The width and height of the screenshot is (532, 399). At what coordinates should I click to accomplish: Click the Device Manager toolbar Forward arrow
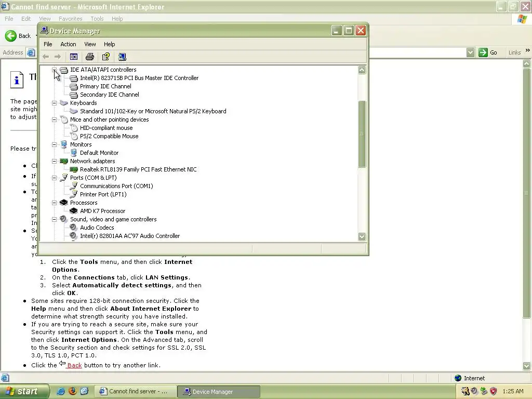coord(58,57)
